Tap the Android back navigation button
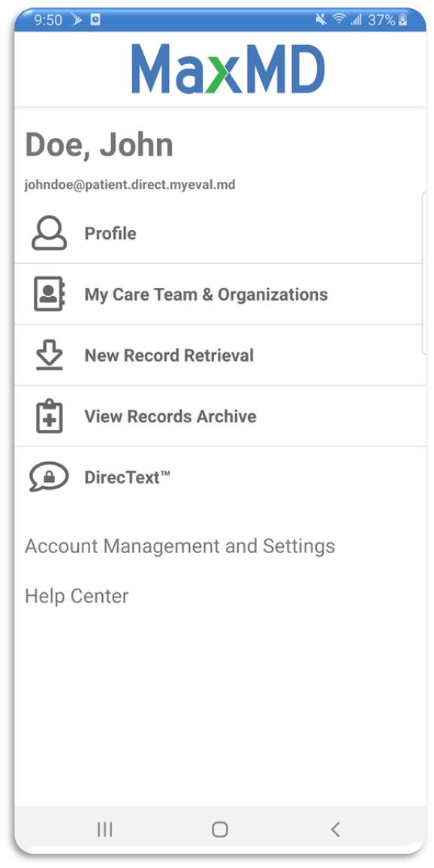The image size is (434, 868). pyautogui.click(x=335, y=830)
